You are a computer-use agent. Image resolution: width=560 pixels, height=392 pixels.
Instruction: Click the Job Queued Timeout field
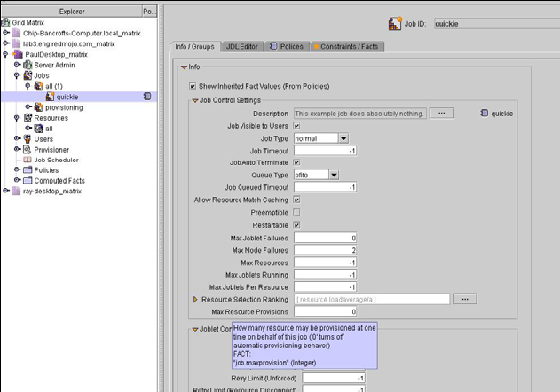click(325, 187)
